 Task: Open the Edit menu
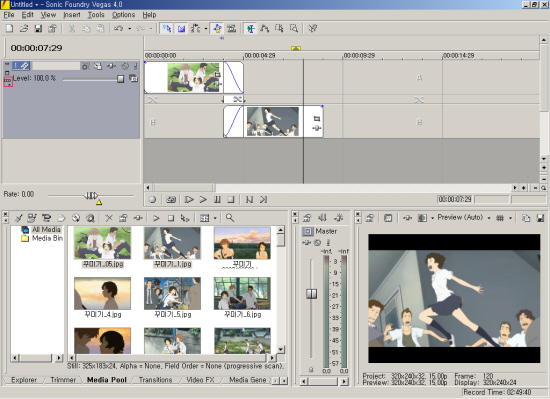[x=27, y=15]
